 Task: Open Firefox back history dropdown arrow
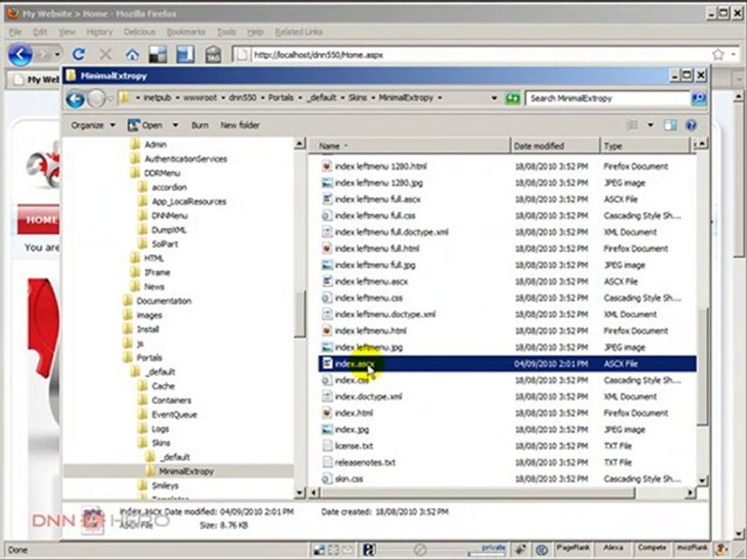tap(57, 54)
